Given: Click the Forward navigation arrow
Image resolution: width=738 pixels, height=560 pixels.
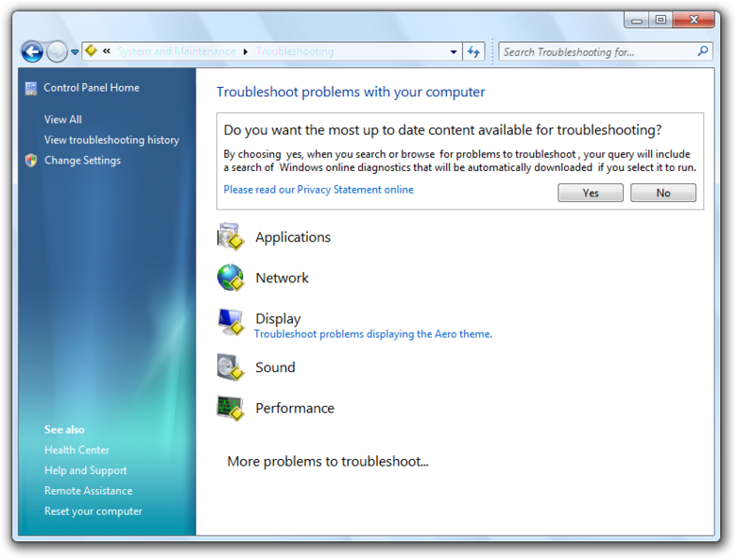Looking at the screenshot, I should point(57,51).
